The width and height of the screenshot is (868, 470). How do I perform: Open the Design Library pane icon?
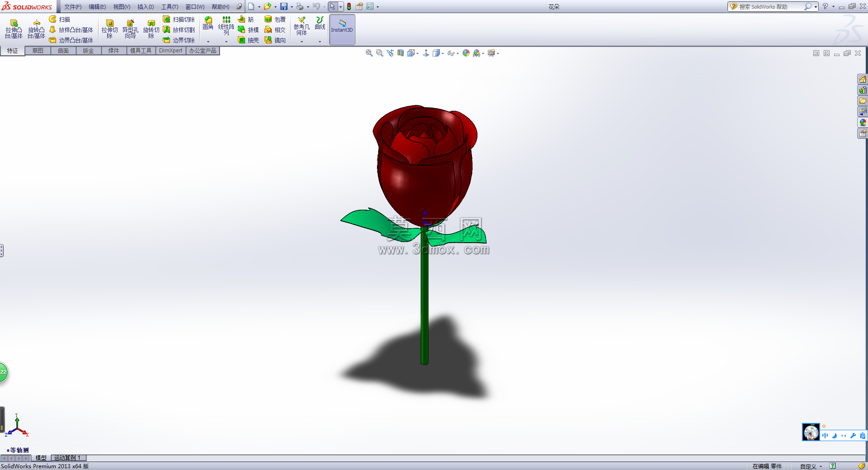[x=863, y=90]
